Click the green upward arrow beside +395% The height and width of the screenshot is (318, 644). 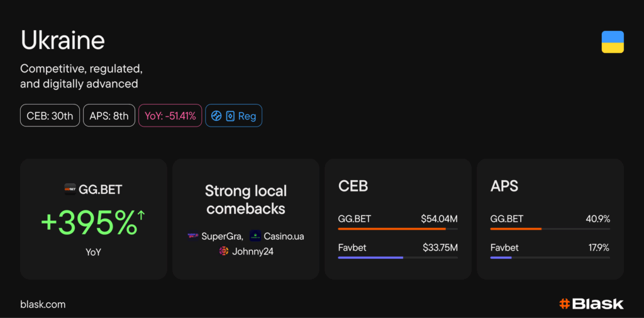pos(141,215)
